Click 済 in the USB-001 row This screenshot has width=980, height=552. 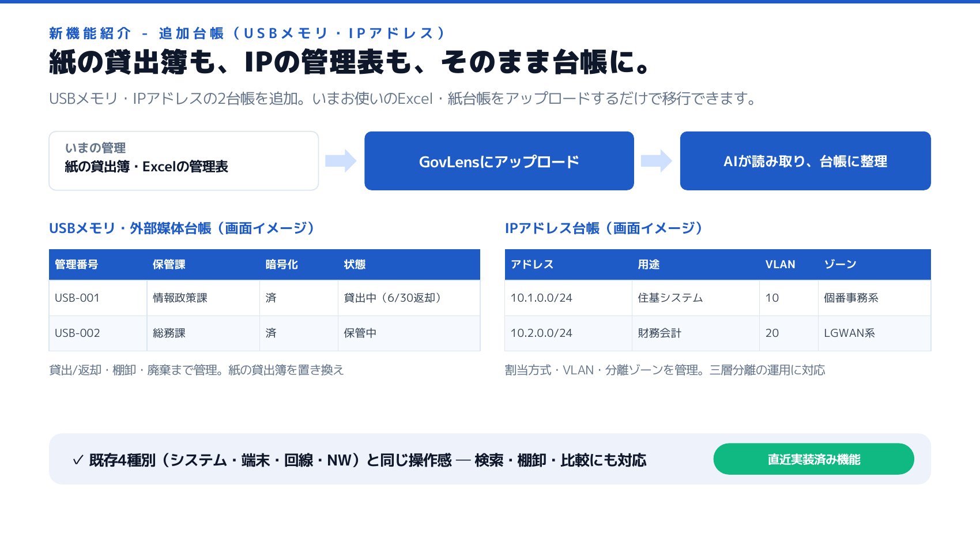(x=299, y=298)
